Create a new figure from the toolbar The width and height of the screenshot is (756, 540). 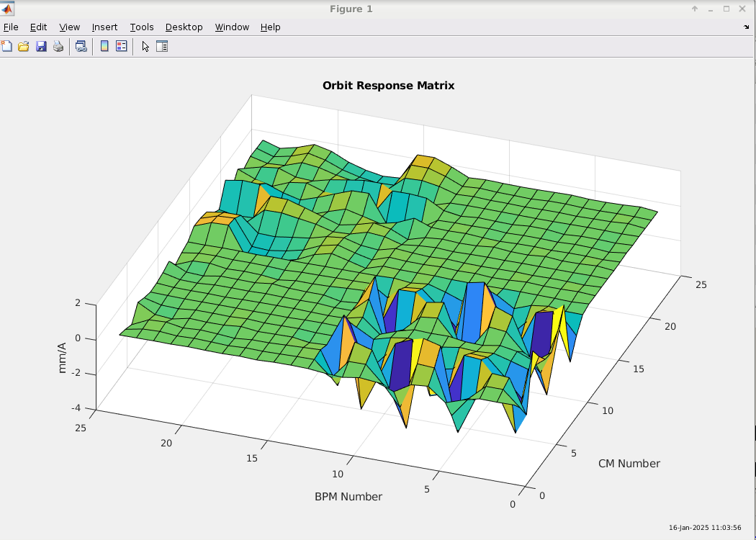click(x=7, y=46)
